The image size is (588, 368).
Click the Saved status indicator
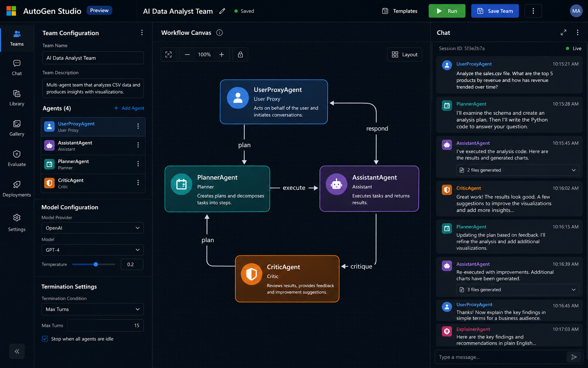click(x=244, y=11)
